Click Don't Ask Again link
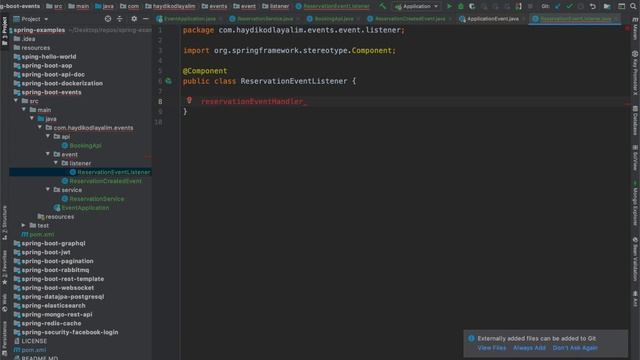Viewport: 640px width, 360px height. coord(575,348)
